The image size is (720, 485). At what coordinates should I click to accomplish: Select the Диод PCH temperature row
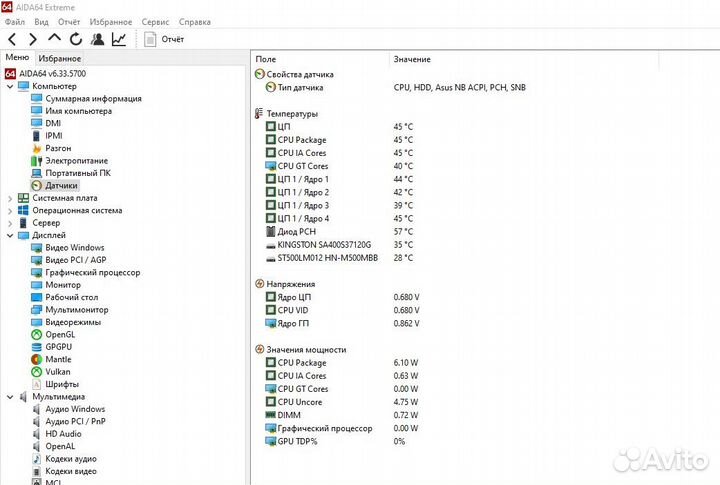click(297, 231)
